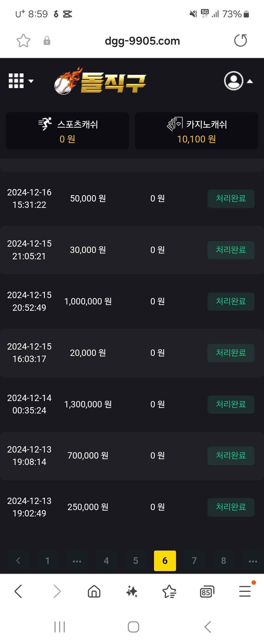Open the grid menu icon
This screenshot has width=264, height=644.
21,81
